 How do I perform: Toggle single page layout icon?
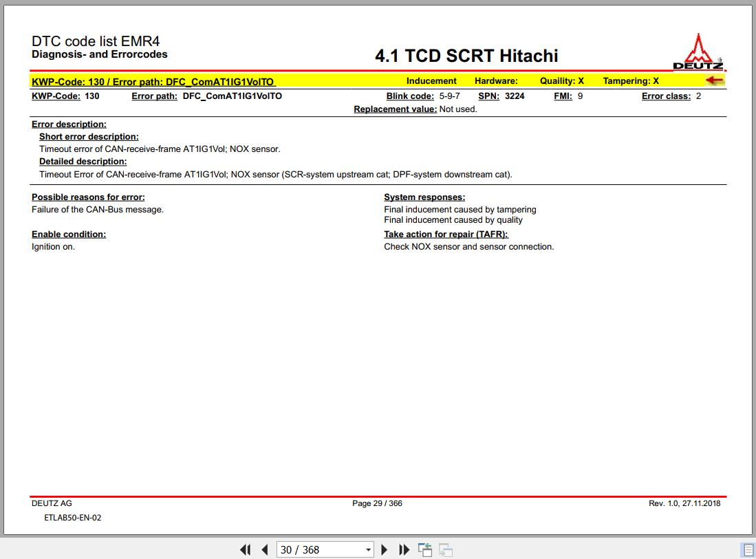747,550
